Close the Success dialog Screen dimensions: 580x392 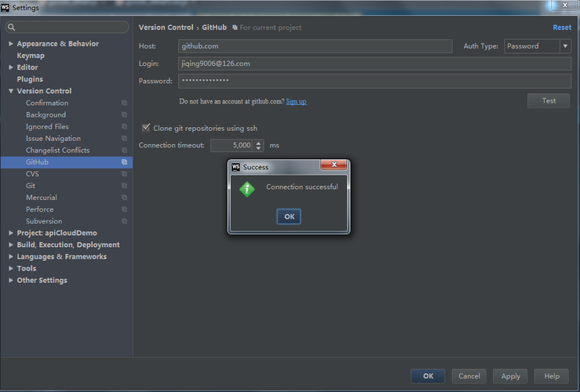click(334, 165)
